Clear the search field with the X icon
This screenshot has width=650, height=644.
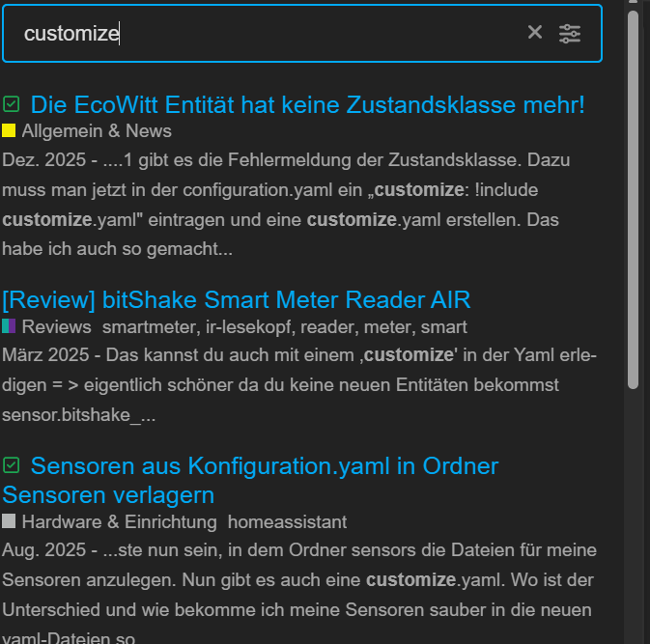(x=535, y=33)
